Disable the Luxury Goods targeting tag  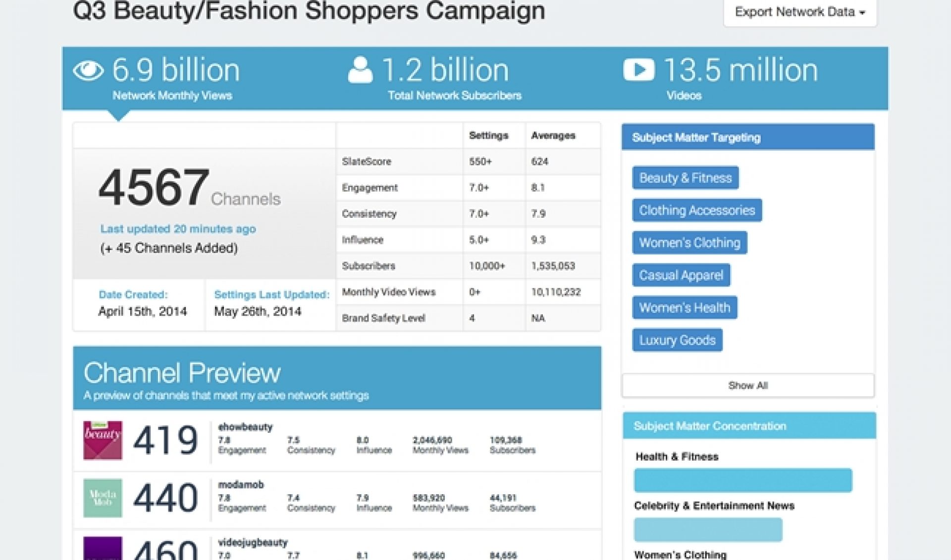pos(677,340)
